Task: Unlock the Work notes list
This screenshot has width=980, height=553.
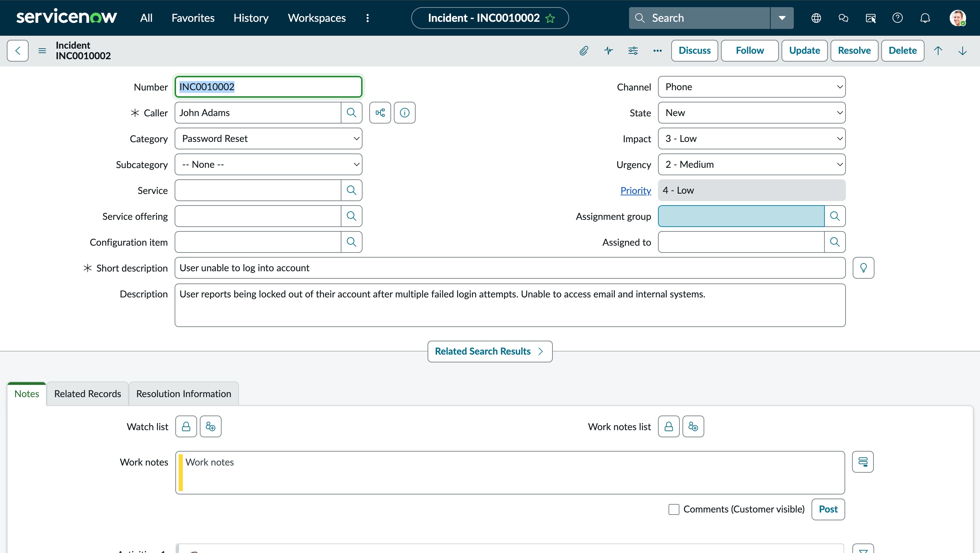Action: (x=669, y=426)
